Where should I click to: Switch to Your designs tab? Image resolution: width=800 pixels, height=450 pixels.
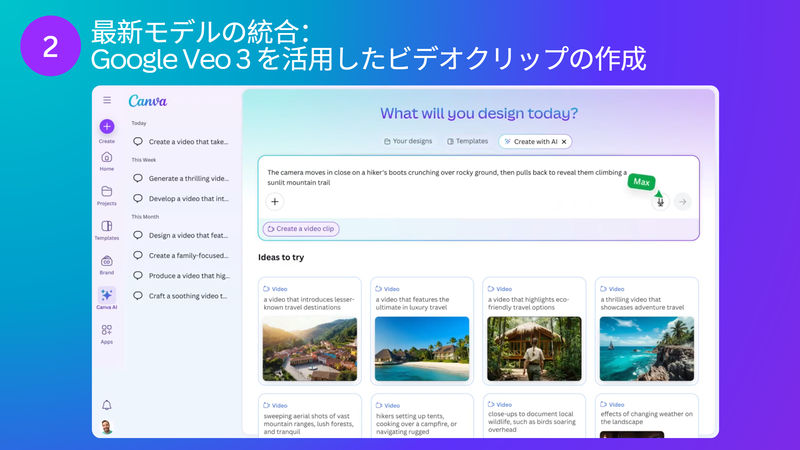point(408,141)
